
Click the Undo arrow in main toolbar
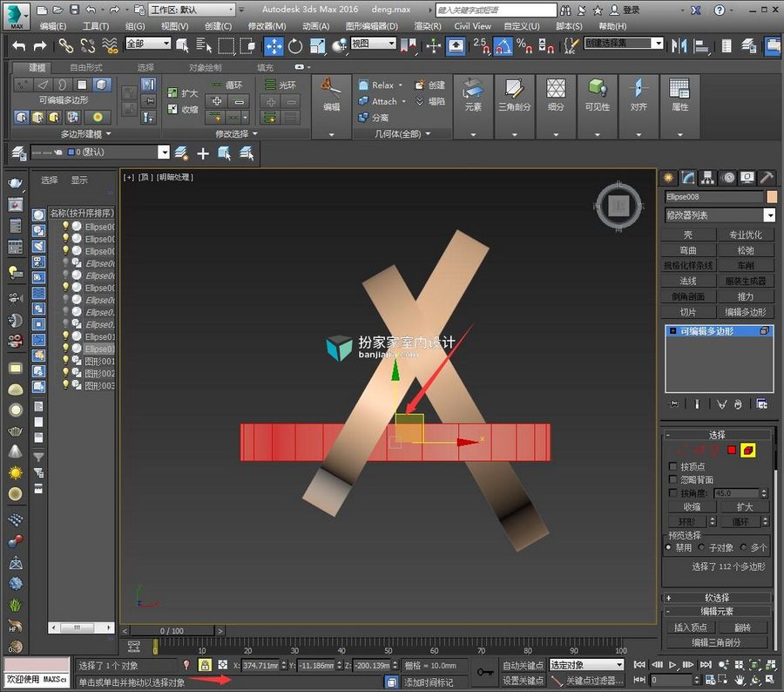click(18, 46)
